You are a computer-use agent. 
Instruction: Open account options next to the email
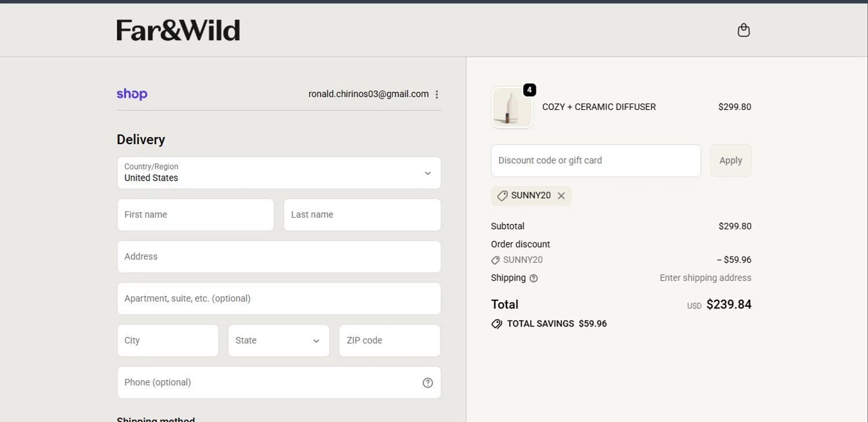[437, 94]
